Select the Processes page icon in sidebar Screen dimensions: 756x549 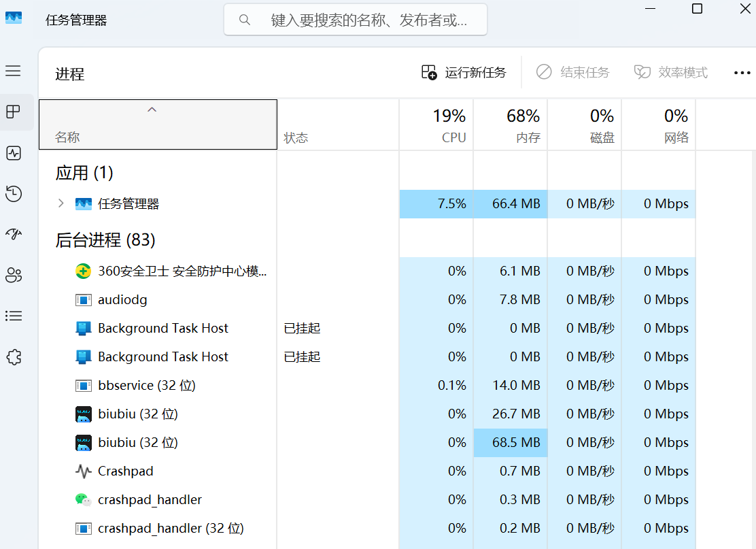click(x=14, y=112)
